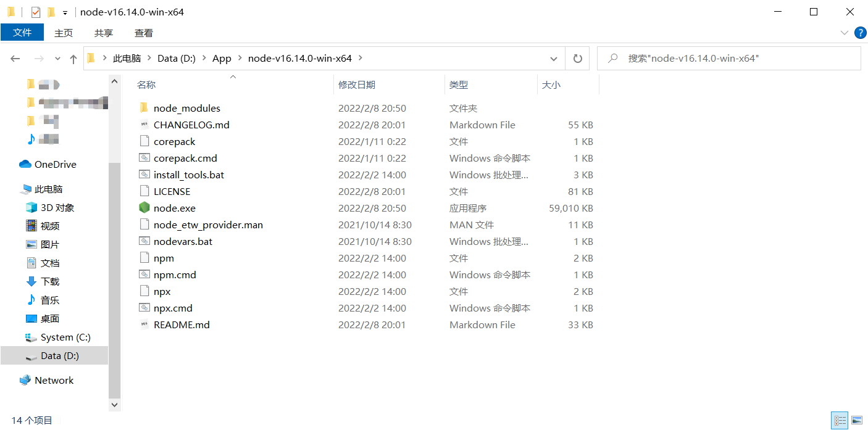Click the Properties checkmark icon in title bar

click(35, 12)
